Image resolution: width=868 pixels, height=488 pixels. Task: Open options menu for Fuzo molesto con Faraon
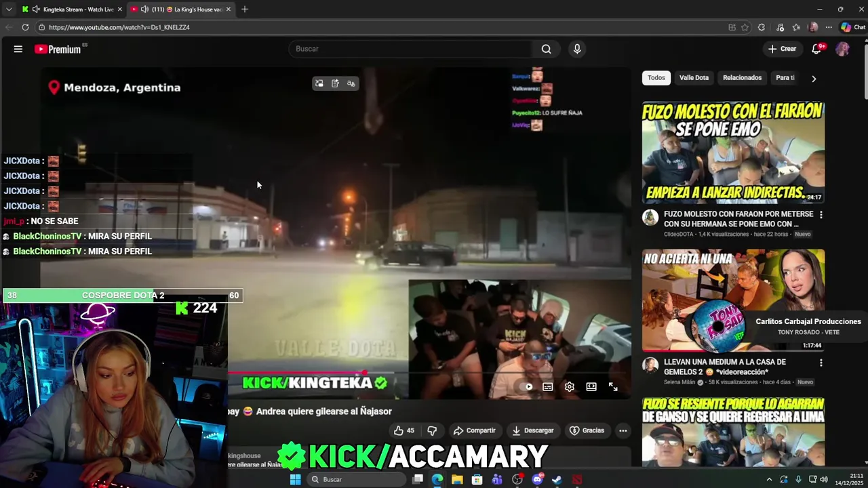tap(821, 215)
